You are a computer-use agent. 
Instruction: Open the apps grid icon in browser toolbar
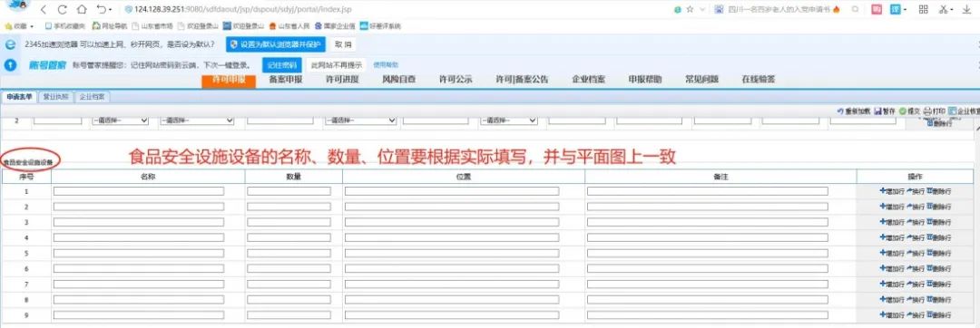point(923,9)
